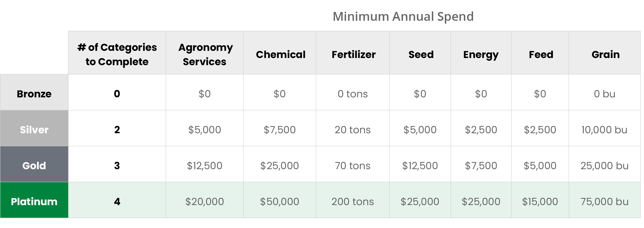
Task: Click the Platinum Chemical $50,000 cell
Action: click(280, 202)
